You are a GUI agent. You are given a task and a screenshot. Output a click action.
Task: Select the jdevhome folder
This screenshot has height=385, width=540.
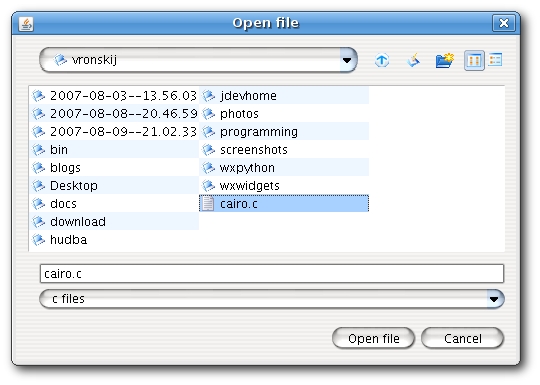click(284, 95)
